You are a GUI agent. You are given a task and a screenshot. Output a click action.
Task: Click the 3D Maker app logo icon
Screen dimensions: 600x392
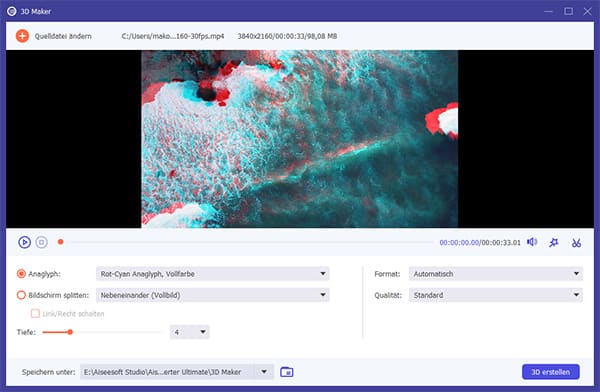[x=12, y=11]
